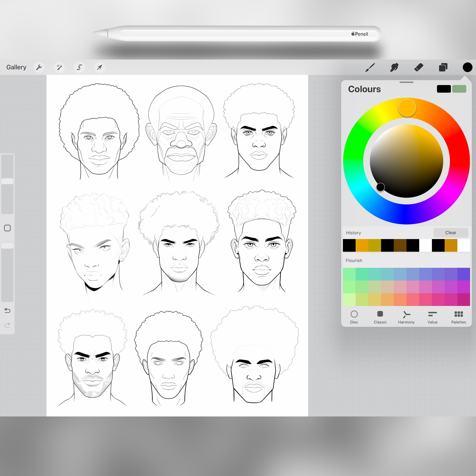Screen dimensions: 476x476
Task: Open the Layers panel icon
Action: [443, 67]
